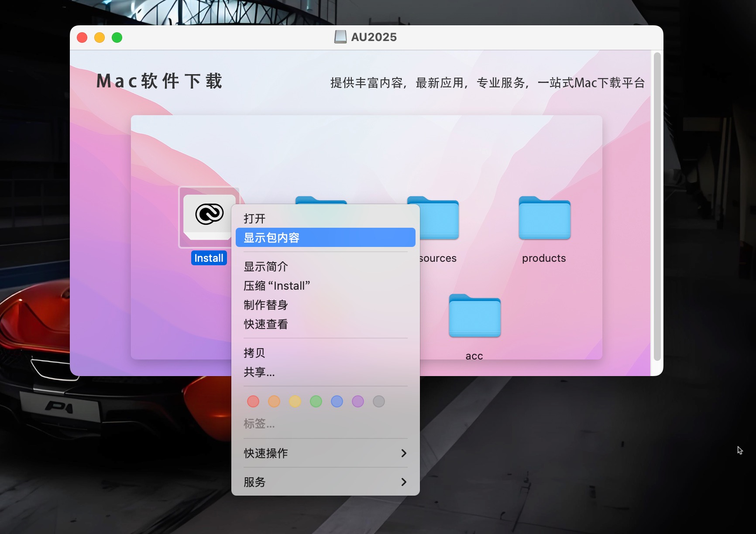The width and height of the screenshot is (756, 534).
Task: Open the 共享... share option
Action: [259, 372]
